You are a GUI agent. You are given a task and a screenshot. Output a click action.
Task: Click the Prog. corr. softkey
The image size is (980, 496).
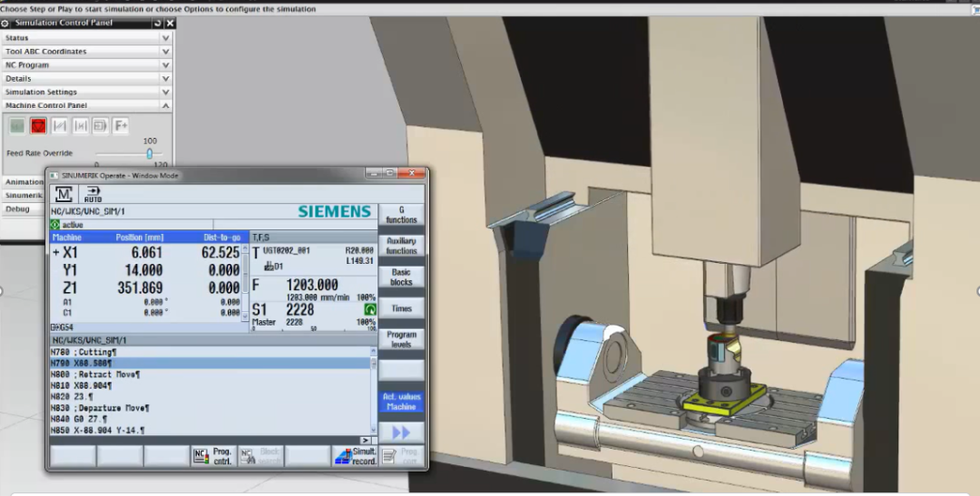pyautogui.click(x=402, y=457)
